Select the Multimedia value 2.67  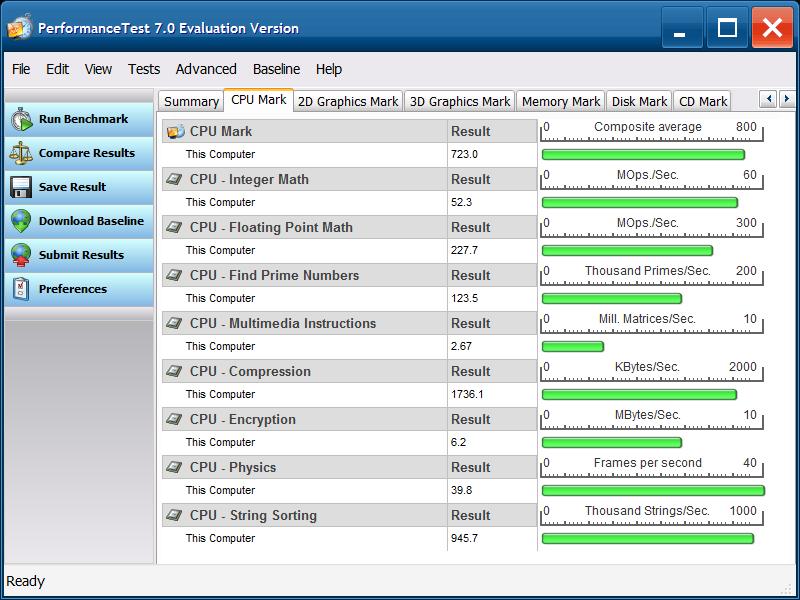point(461,346)
